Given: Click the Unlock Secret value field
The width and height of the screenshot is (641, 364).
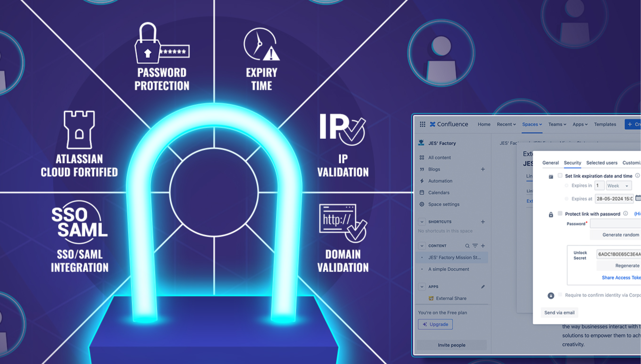Looking at the screenshot, I should (619, 254).
